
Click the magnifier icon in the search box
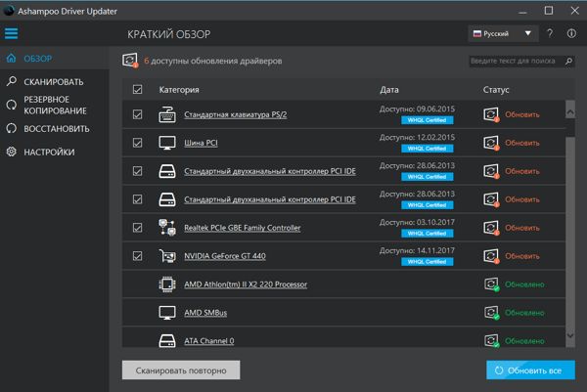566,61
